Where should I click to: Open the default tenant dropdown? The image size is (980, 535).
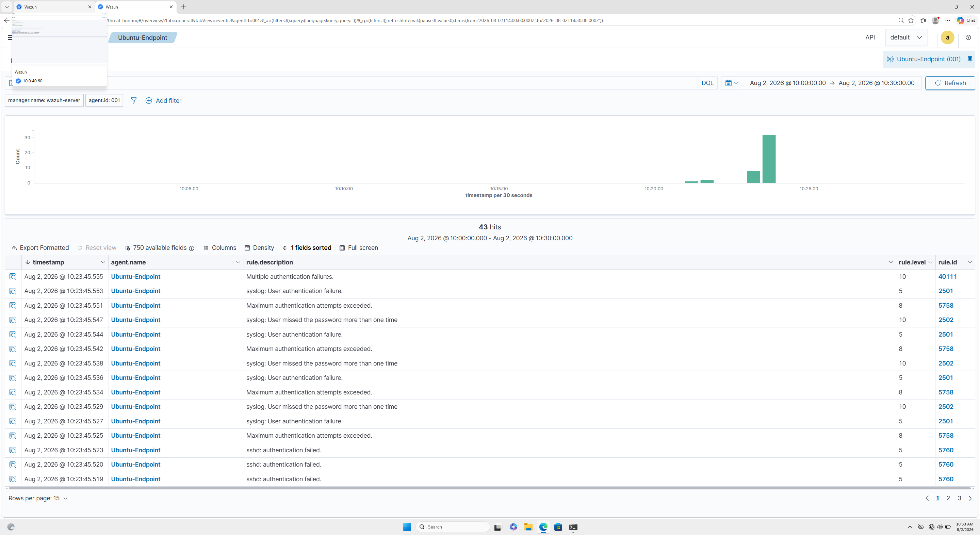click(x=906, y=37)
